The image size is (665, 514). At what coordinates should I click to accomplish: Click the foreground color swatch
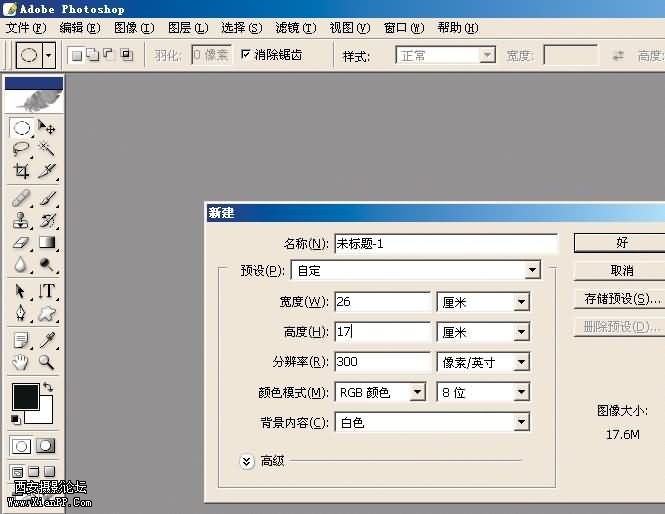(25, 397)
